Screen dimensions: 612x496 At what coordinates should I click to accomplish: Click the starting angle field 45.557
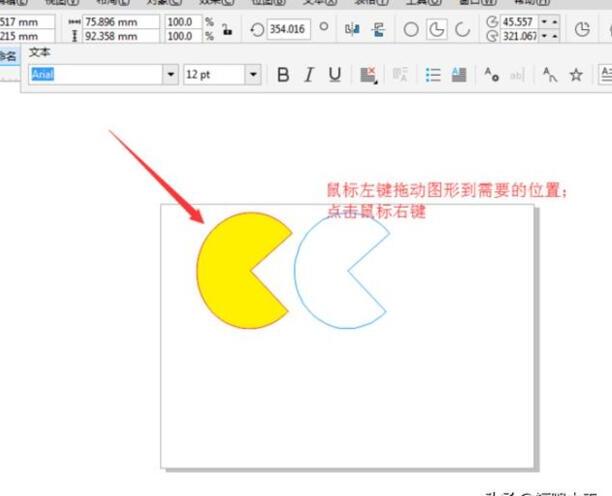(x=519, y=21)
